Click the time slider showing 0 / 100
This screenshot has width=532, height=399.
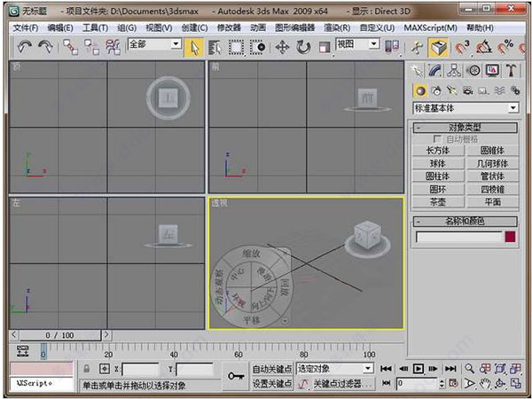click(x=60, y=335)
